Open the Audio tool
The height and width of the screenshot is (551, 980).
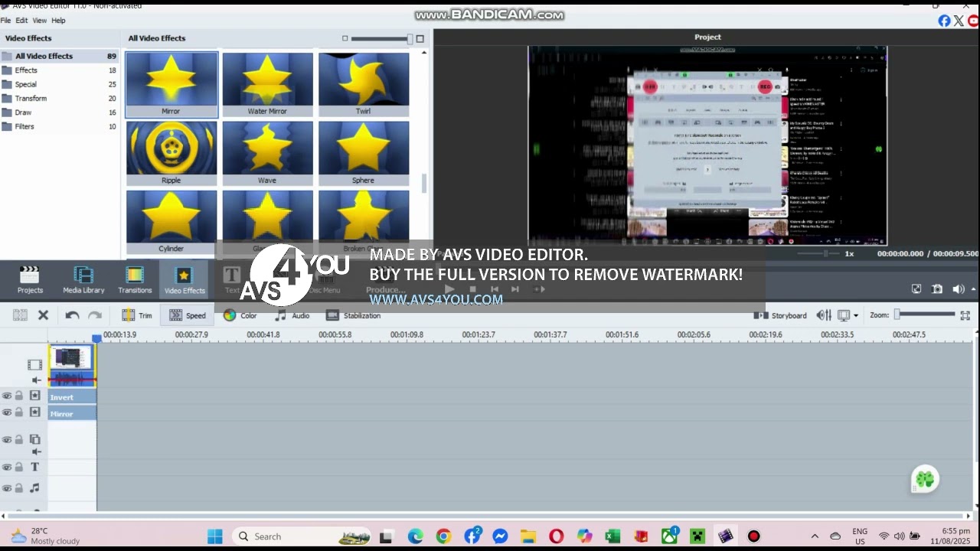pyautogui.click(x=292, y=315)
